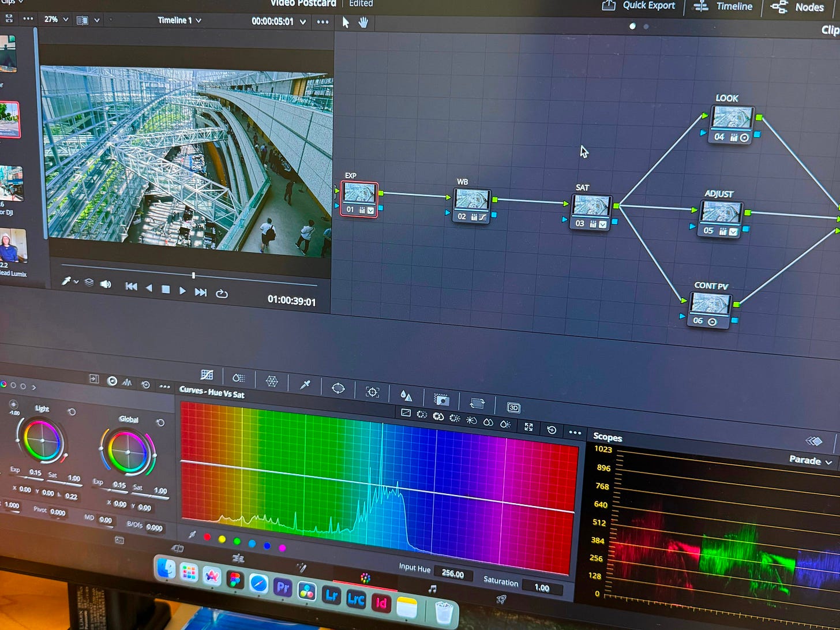Screen dimensions: 840x630
Task: Switch to Custom curves mode icon
Action: tap(406, 413)
